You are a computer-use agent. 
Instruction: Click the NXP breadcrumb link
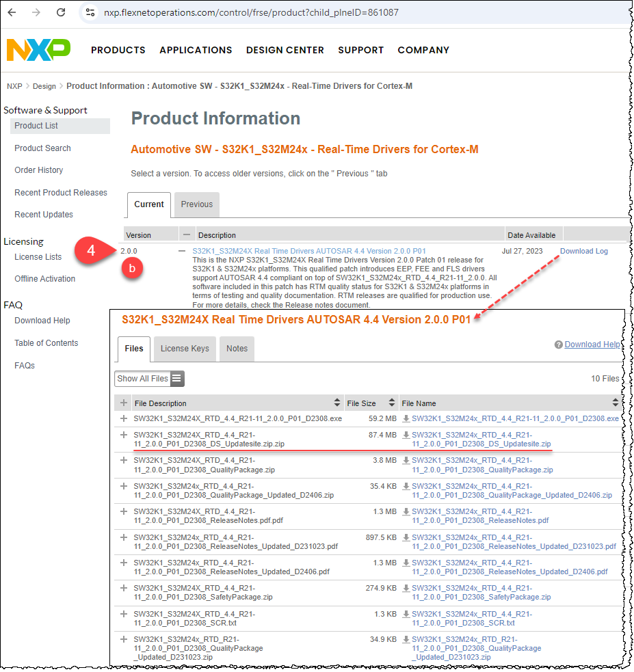tap(14, 86)
